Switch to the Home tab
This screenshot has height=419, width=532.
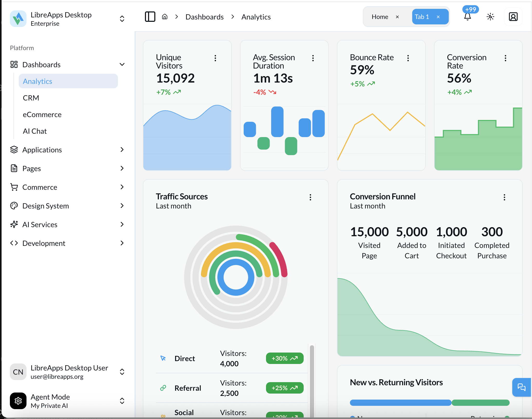click(x=380, y=17)
